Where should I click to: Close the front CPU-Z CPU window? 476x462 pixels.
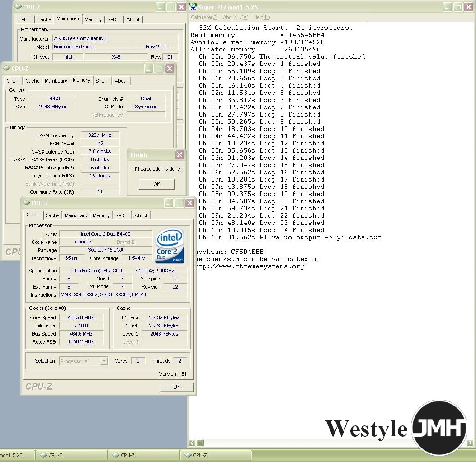tap(190, 203)
